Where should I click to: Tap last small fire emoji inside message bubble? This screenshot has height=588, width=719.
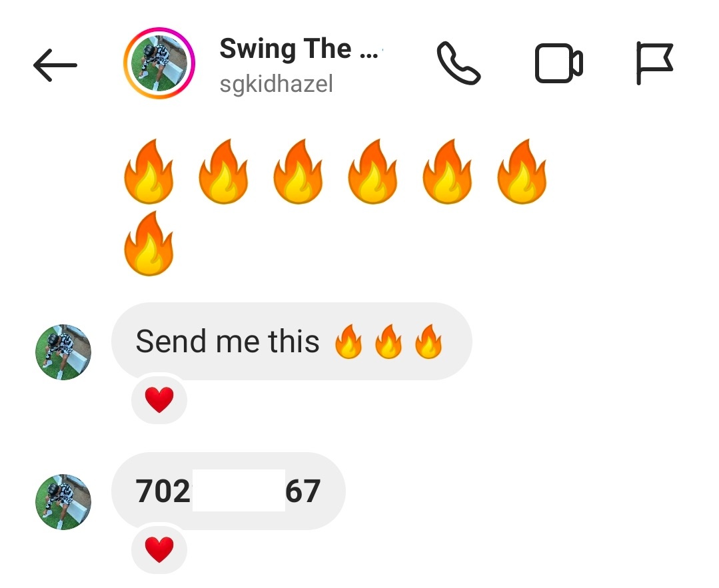(428, 342)
